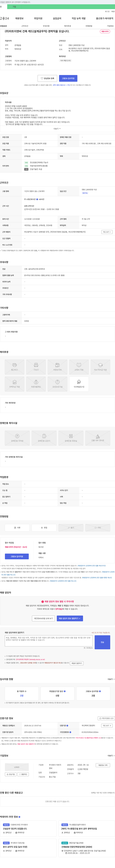Image resolution: width=115 pixels, height=868 pixels.
Task: Click the 법적자능 badge under 임금 조건
Action: (85, 193)
